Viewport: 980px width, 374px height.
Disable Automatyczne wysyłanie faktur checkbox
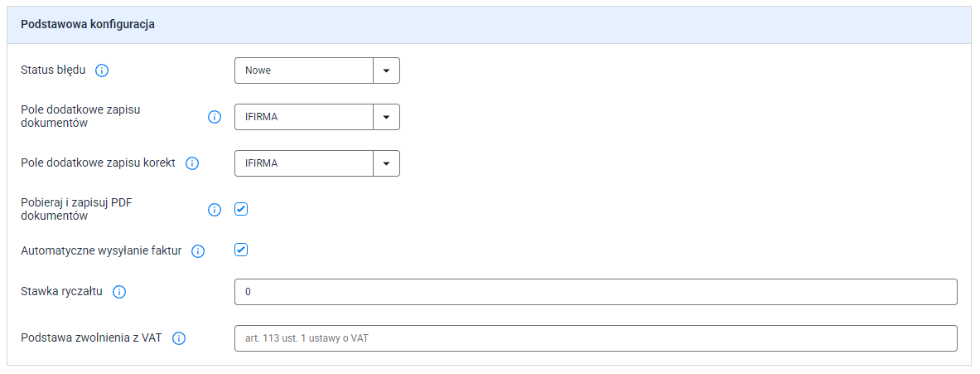(x=241, y=250)
